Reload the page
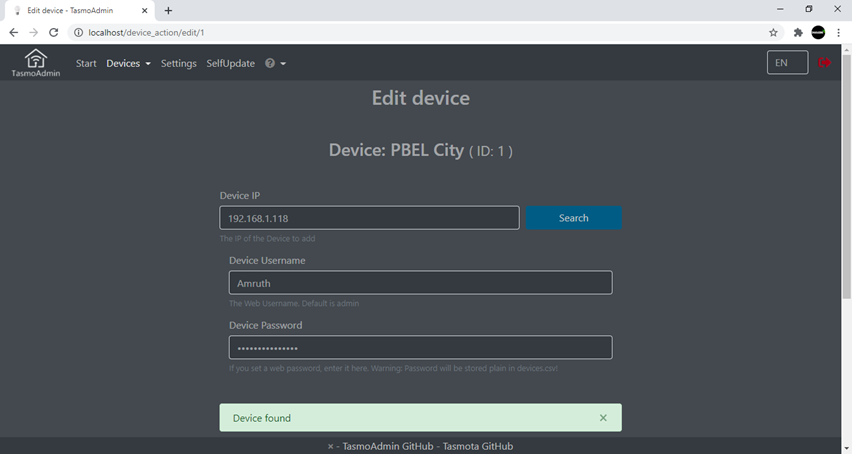This screenshot has height=454, width=852. (x=53, y=33)
